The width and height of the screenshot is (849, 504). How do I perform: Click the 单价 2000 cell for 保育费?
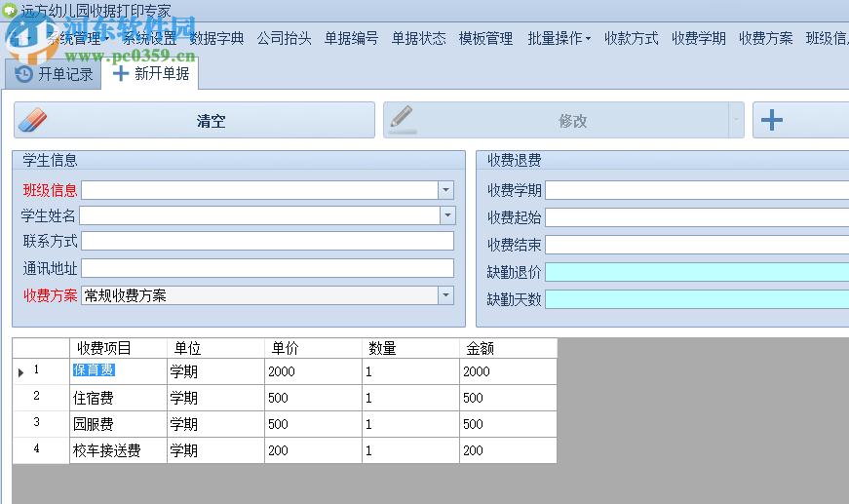[313, 371]
